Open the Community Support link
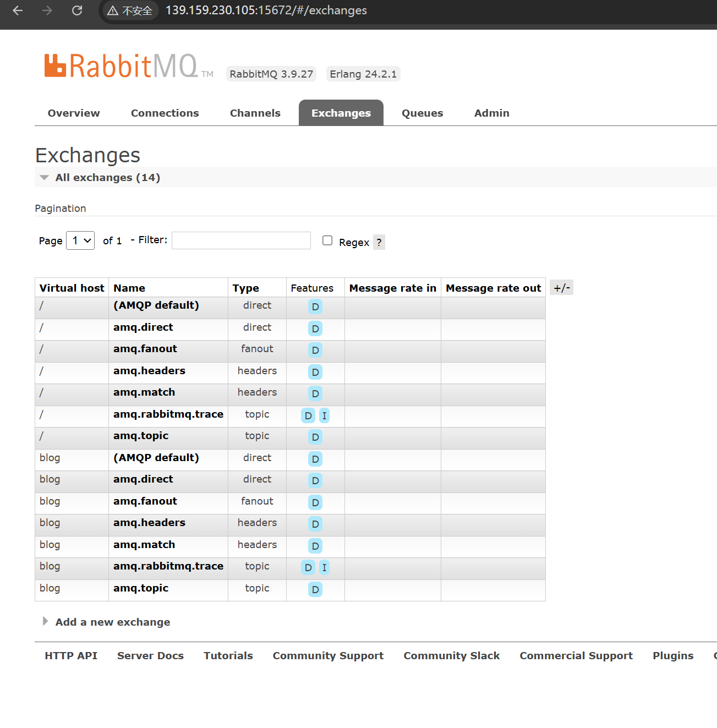This screenshot has height=728, width=717. [x=328, y=656]
